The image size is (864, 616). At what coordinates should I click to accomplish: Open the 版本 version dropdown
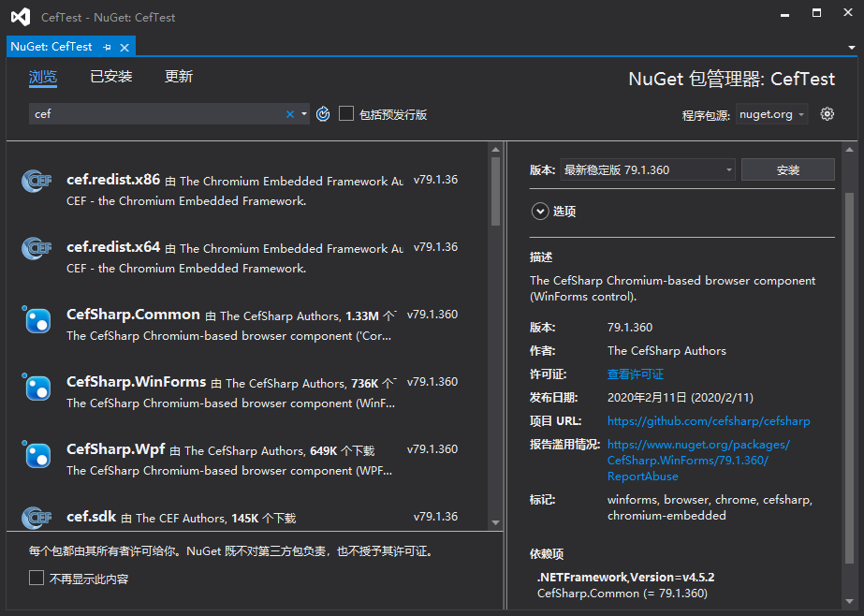[727, 169]
